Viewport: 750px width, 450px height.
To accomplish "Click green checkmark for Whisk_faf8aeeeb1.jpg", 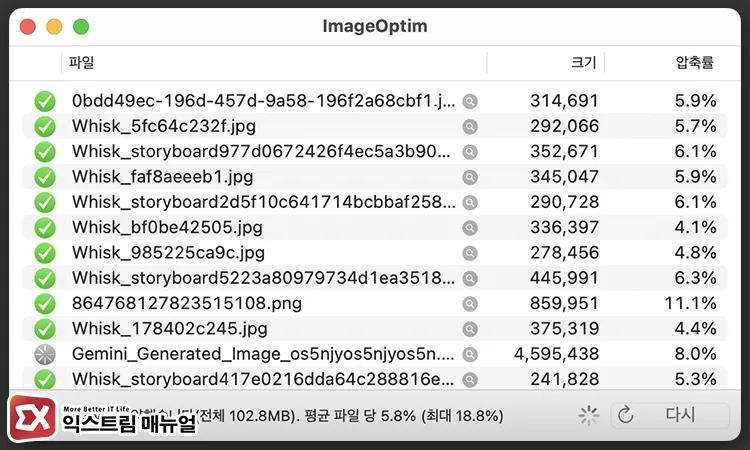I will 45,177.
